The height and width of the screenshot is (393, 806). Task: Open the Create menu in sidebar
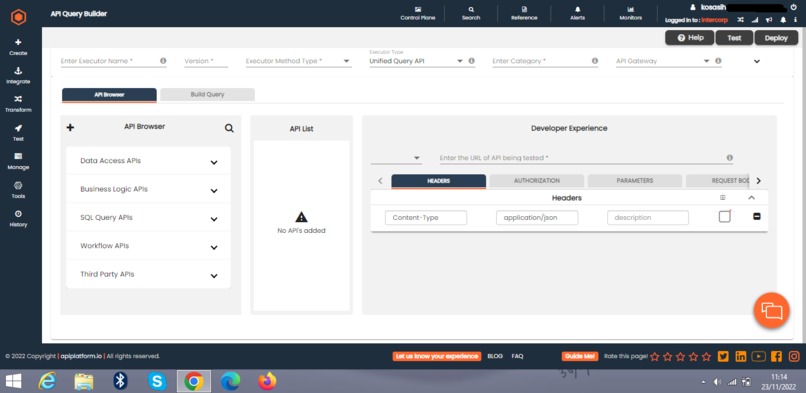(19, 47)
